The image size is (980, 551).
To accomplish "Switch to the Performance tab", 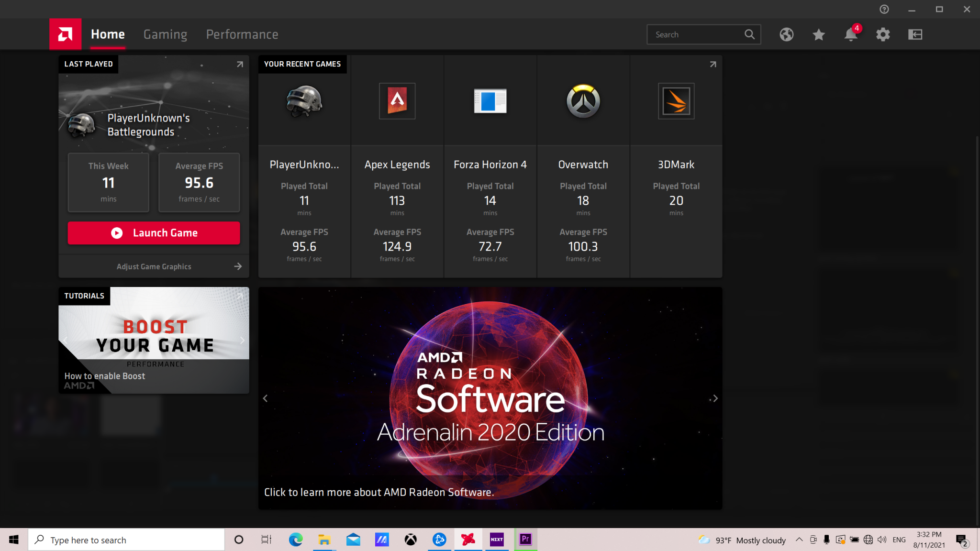I will [x=242, y=34].
